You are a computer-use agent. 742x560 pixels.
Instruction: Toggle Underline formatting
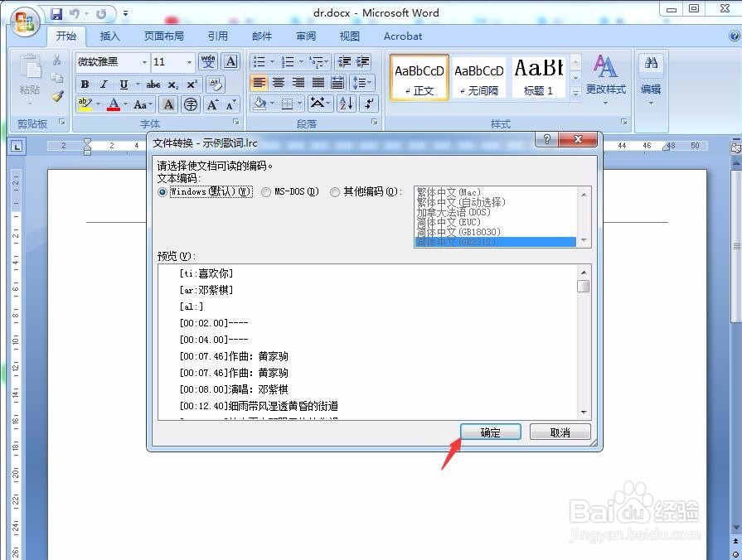pyautogui.click(x=124, y=84)
